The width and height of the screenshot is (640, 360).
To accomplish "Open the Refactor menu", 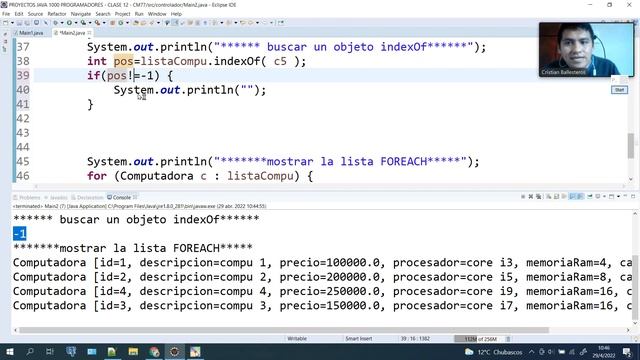I will click(x=57, y=14).
